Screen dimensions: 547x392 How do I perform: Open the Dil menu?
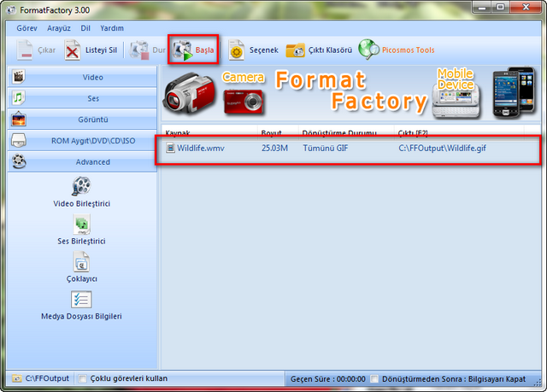(x=85, y=28)
